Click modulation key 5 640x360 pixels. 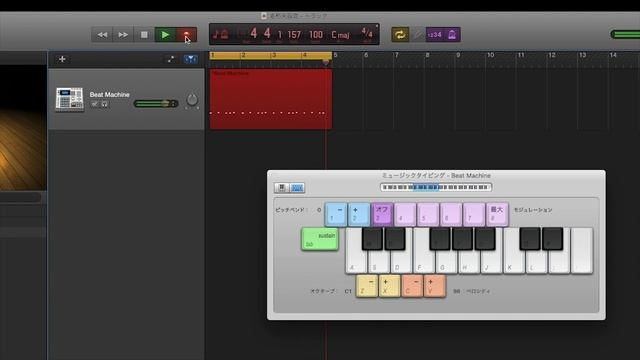click(428, 214)
